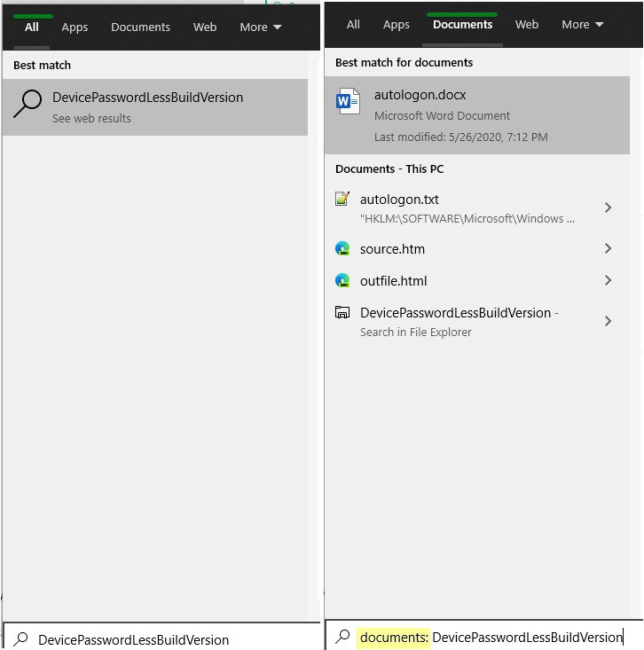Viewport: 644px width, 650px height.
Task: Click HKLM:\SOFTWARE registry path snippet
Action: 467,219
